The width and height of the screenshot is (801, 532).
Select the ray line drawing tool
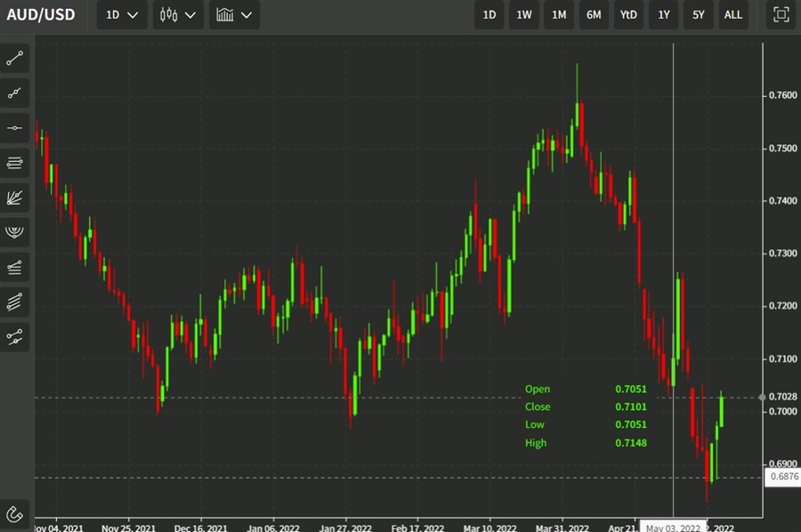click(14, 93)
